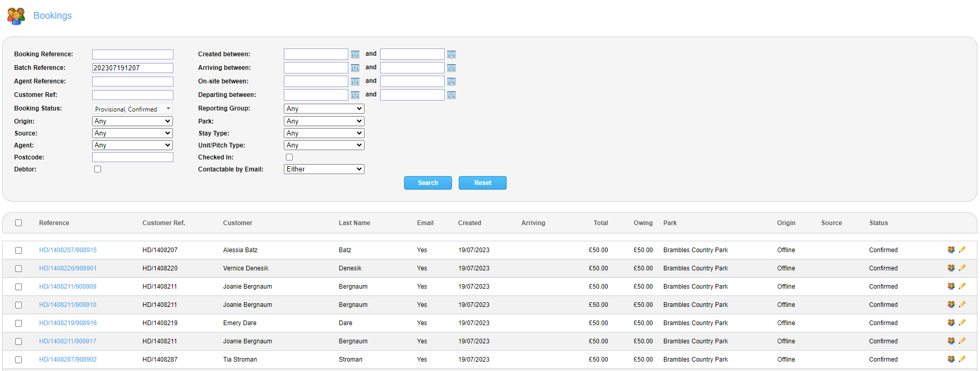Open booking HD/1408220/908901 link
980x371 pixels.
click(68, 268)
